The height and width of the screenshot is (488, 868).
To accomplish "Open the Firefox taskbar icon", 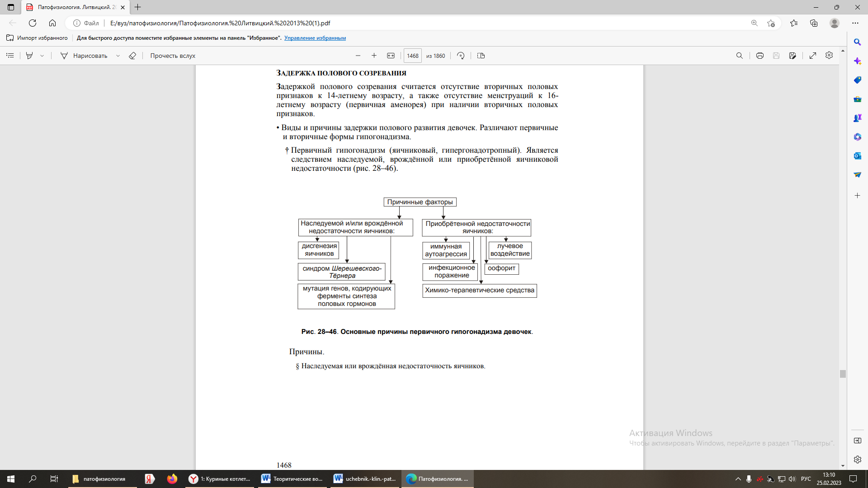I will 172,479.
